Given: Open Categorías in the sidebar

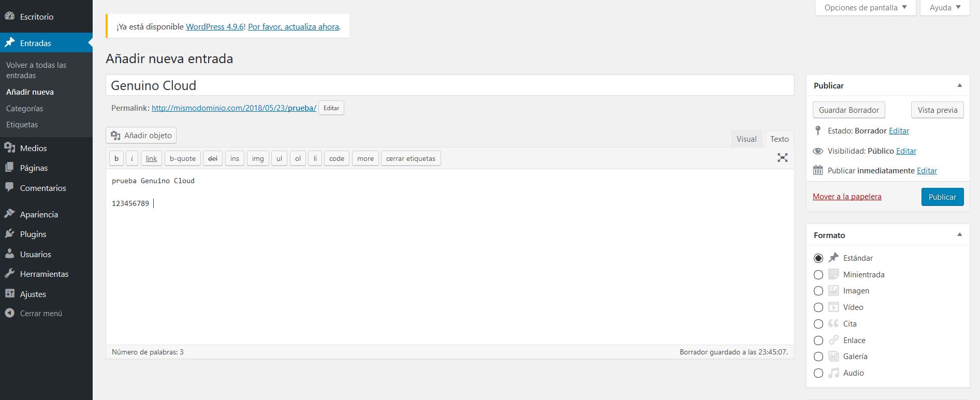Looking at the screenshot, I should coord(24,108).
